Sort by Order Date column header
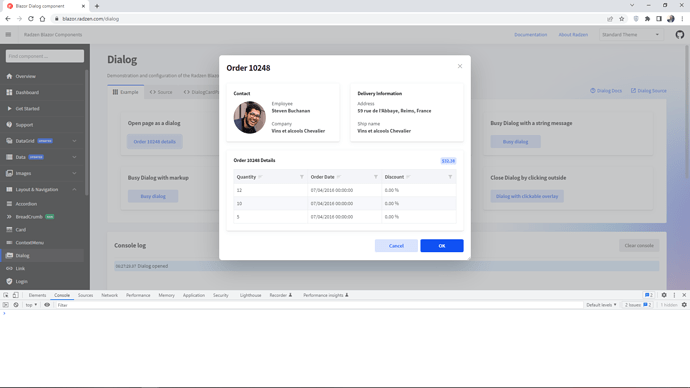The width and height of the screenshot is (690, 388). click(x=323, y=177)
